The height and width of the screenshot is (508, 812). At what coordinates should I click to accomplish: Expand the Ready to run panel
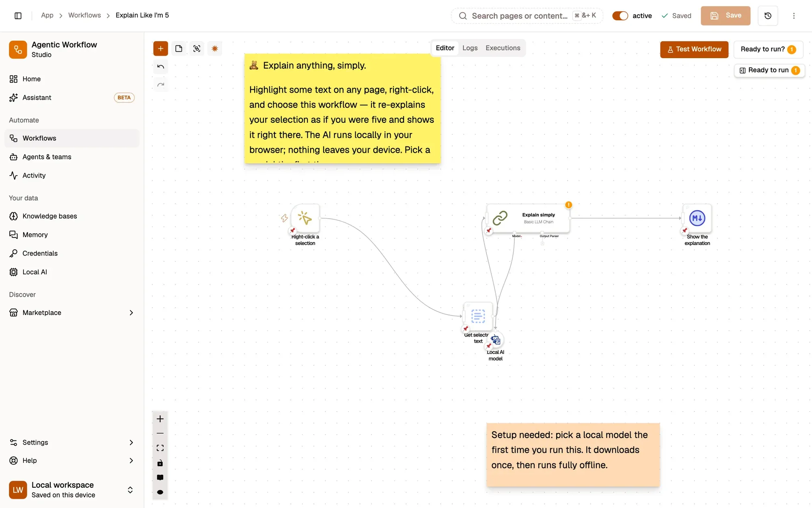click(769, 70)
